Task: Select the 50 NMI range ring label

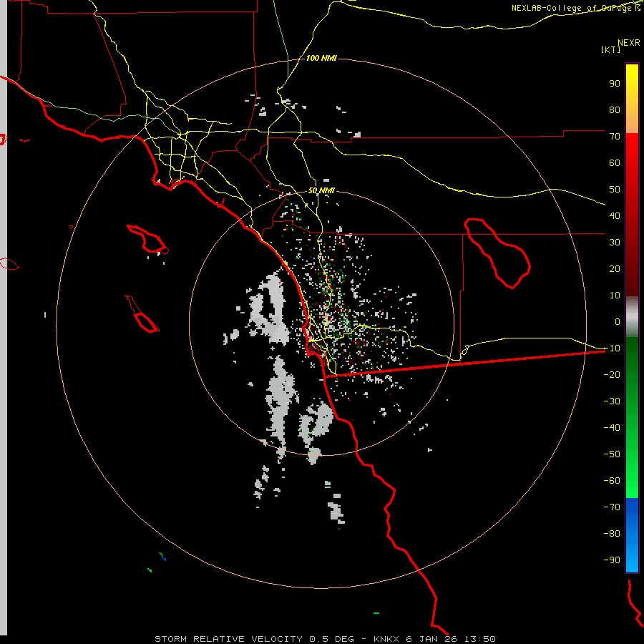Action: (x=321, y=190)
